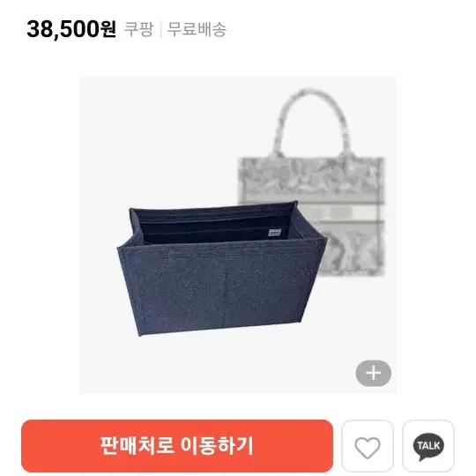Tap the TALK speech bubble logo
476x476 pixels.
[x=428, y=447]
